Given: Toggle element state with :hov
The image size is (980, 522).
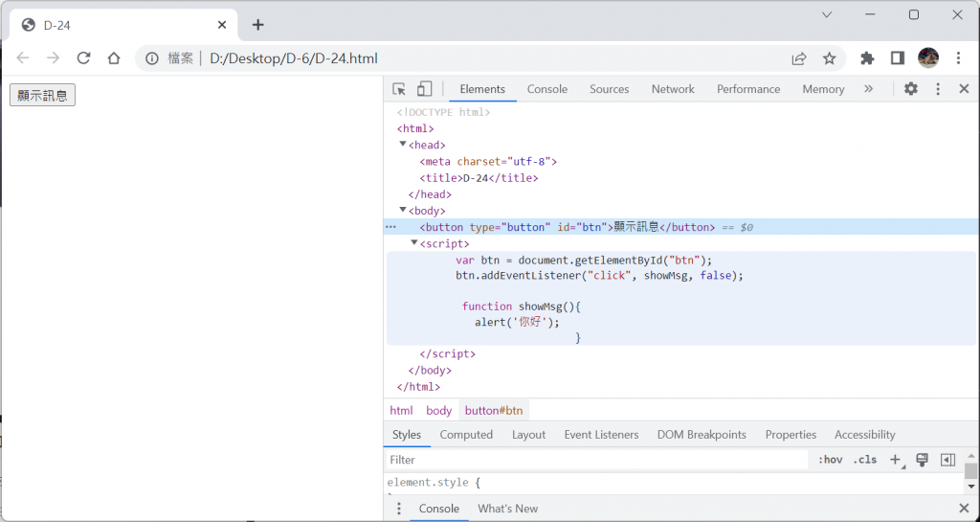Looking at the screenshot, I should click(x=830, y=460).
